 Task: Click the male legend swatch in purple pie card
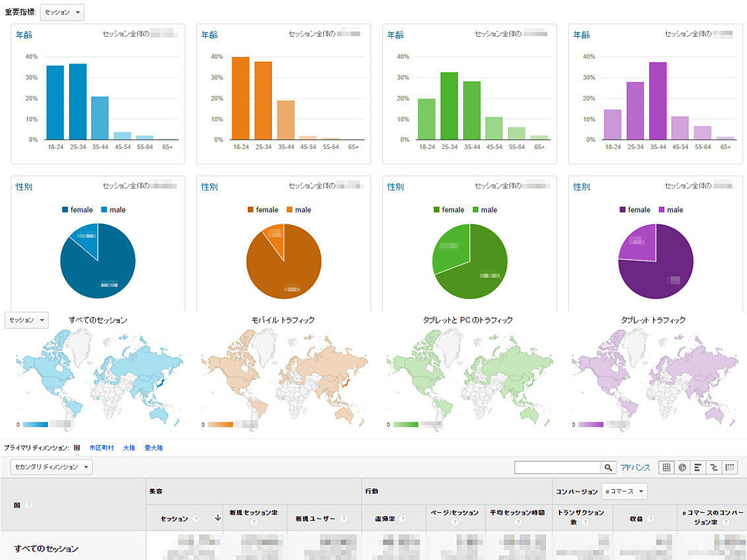pyautogui.click(x=662, y=210)
